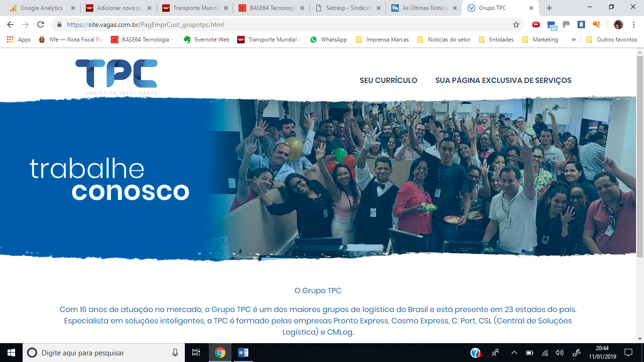
Task: Open the SEU CURRÍCULO link
Action: (x=388, y=81)
